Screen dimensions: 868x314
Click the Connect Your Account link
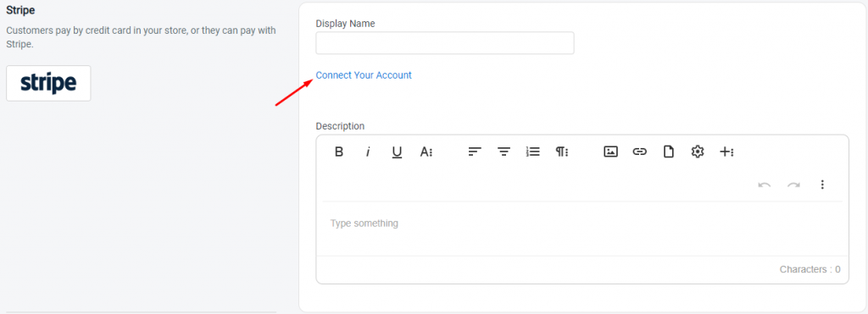[364, 75]
